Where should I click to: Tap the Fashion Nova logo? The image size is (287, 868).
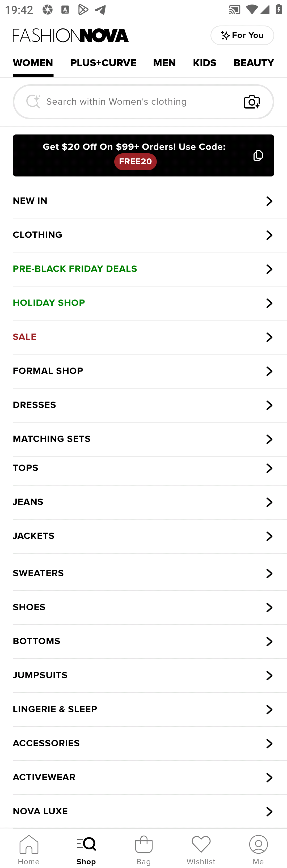(71, 35)
